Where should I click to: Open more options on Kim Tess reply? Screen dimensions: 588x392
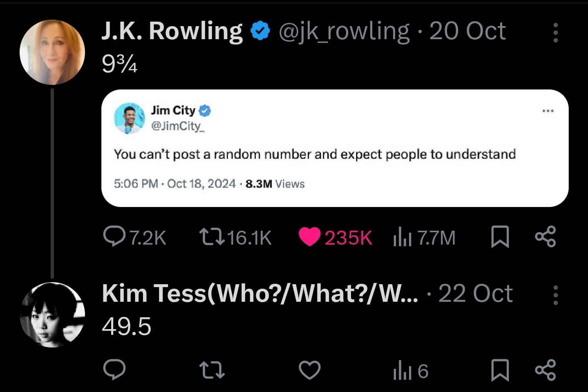coord(555,295)
